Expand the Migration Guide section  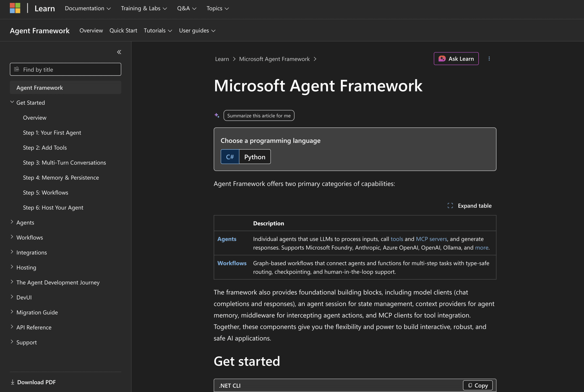pos(12,312)
